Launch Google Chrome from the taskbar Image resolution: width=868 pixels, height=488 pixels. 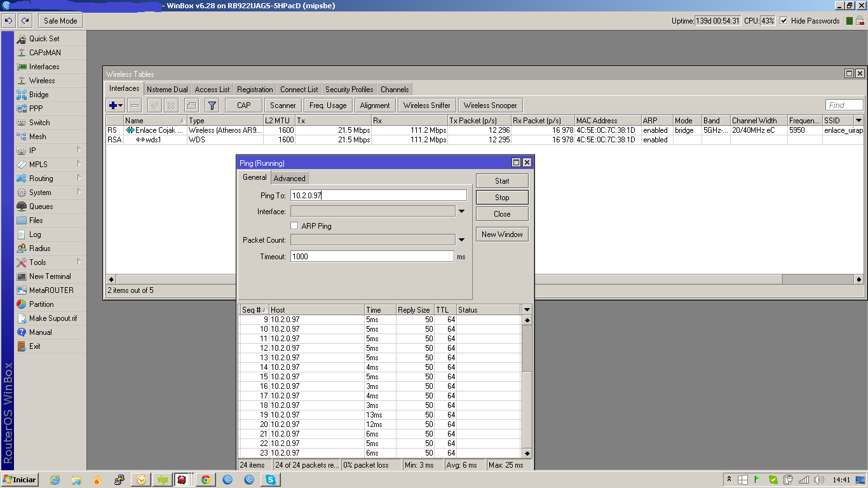click(x=205, y=480)
